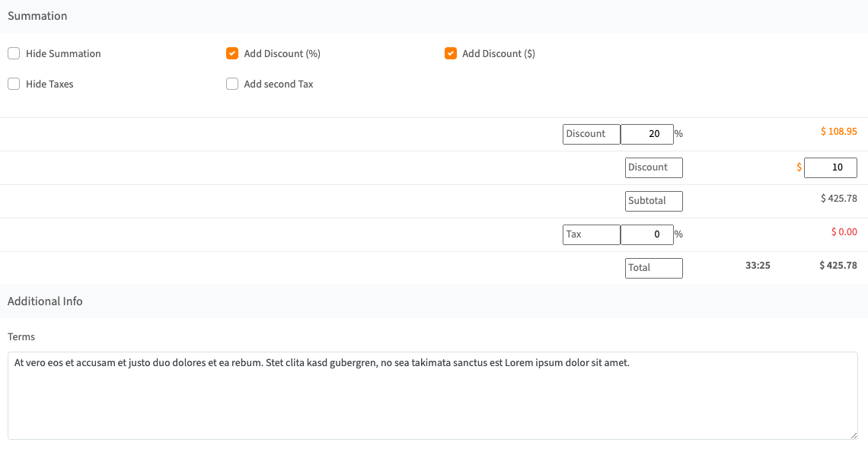Click the discount amount $ 108.95
This screenshot has height=462, width=868.
coord(838,132)
